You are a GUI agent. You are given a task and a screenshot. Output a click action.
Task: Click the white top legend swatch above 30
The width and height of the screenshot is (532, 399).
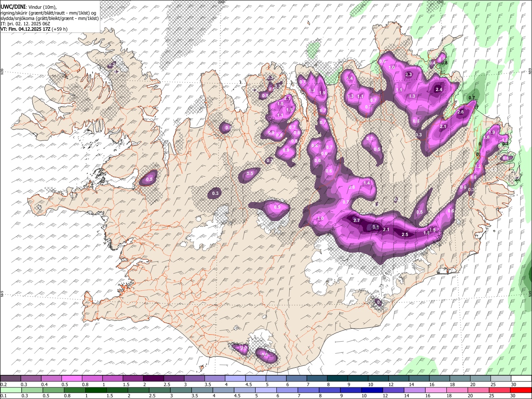point(521,379)
